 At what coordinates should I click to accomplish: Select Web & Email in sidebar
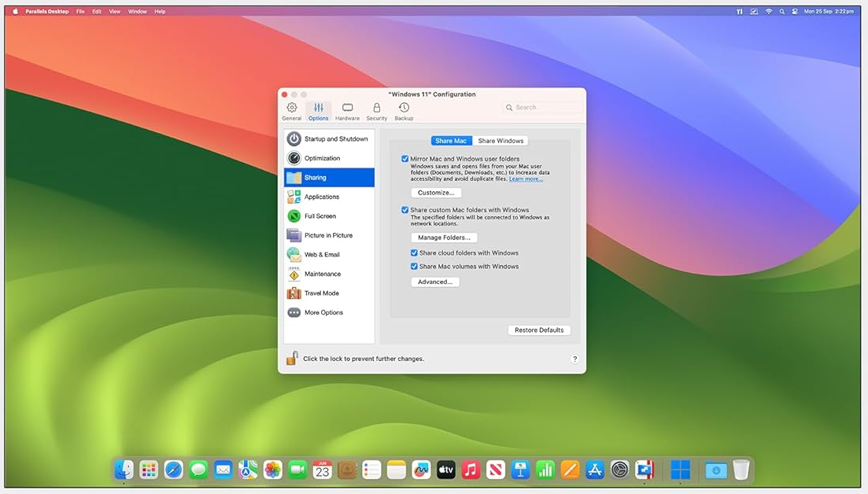(330, 254)
